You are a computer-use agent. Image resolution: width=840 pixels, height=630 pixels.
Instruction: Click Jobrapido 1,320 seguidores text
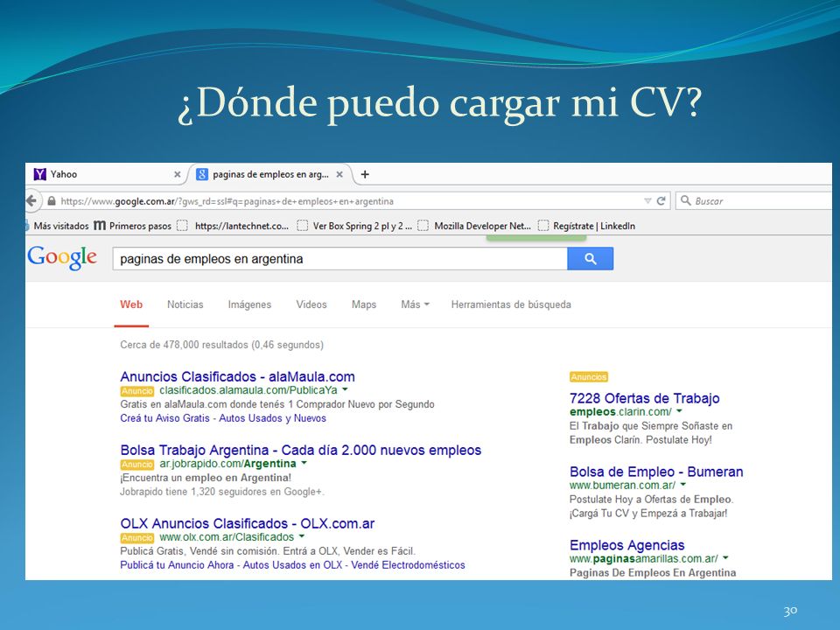click(222, 492)
